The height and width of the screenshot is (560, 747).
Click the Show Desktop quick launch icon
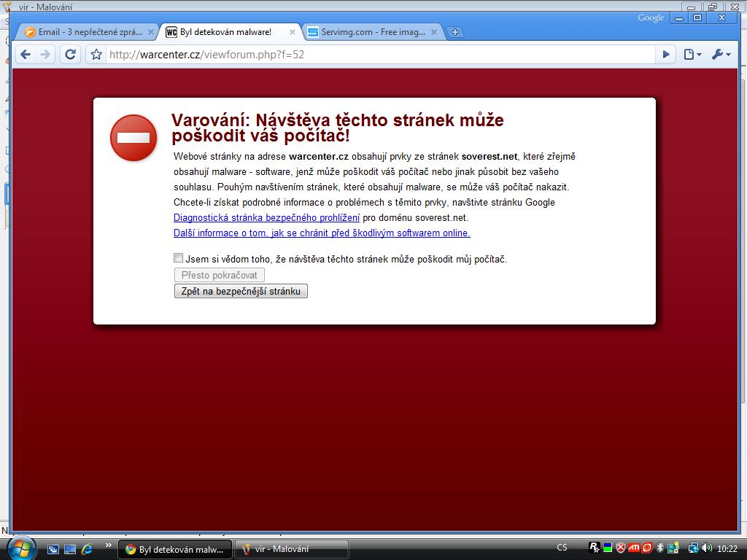tap(70, 549)
